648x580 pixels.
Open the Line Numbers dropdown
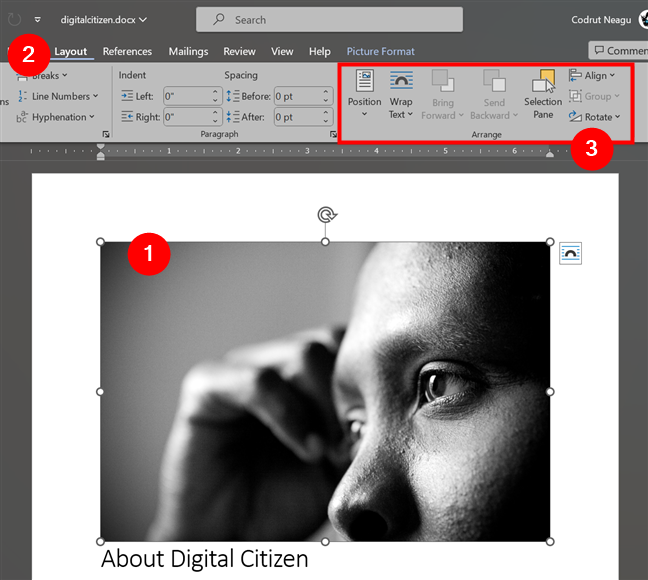pos(58,96)
